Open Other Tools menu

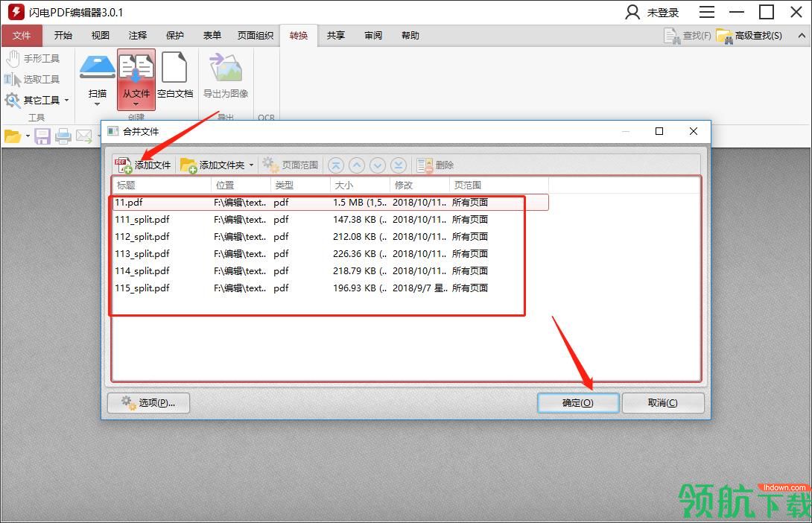click(37, 100)
